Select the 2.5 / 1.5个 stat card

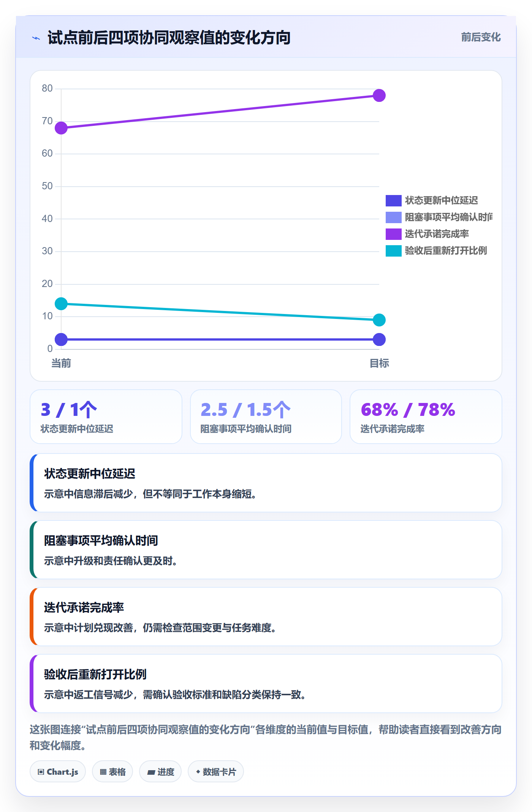[266, 417]
